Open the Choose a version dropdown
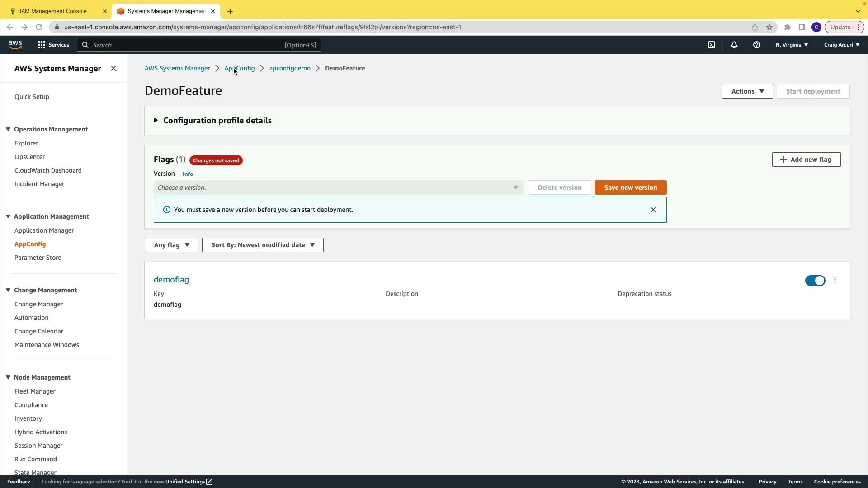The image size is (868, 488). [x=338, y=188]
